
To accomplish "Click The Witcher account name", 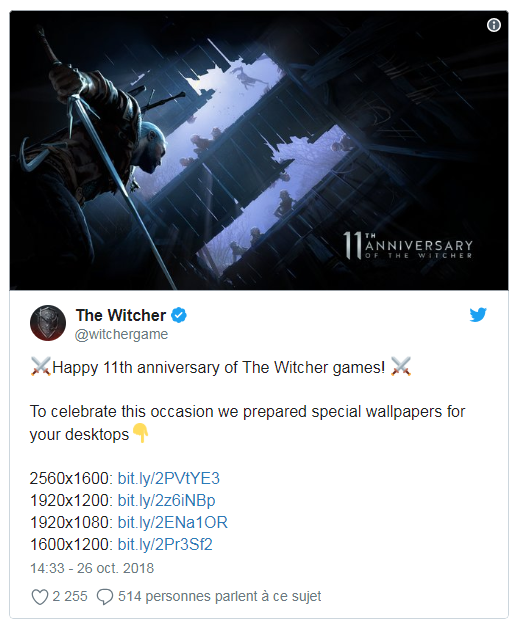I will (121, 315).
